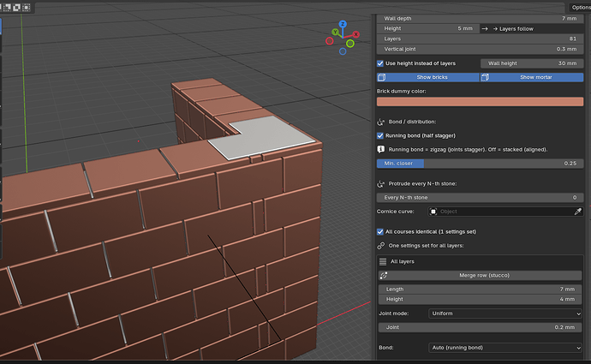Click the eyedropper icon in Cornice curve field
The width and height of the screenshot is (591, 364).
click(578, 212)
